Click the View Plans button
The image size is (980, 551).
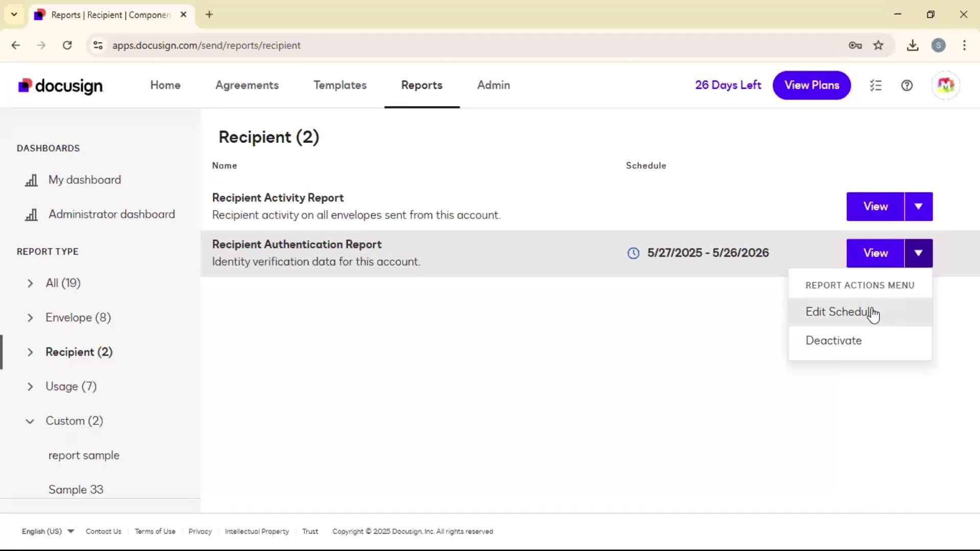pos(812,85)
